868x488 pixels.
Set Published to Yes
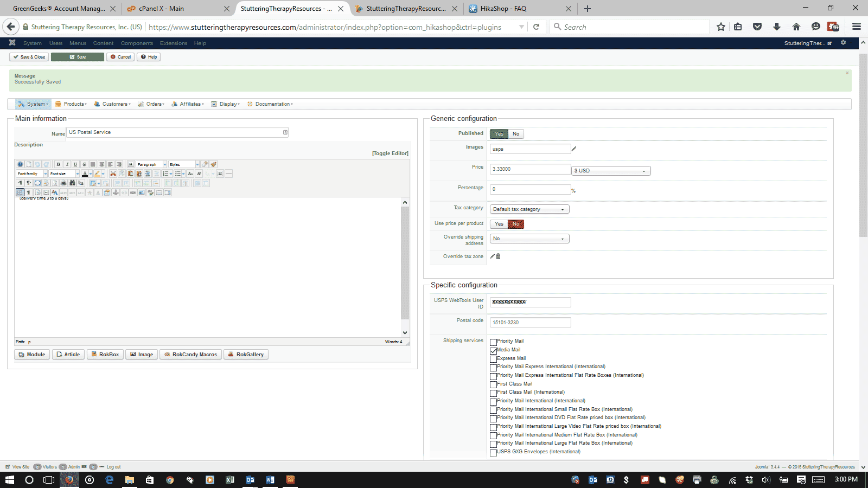click(499, 134)
